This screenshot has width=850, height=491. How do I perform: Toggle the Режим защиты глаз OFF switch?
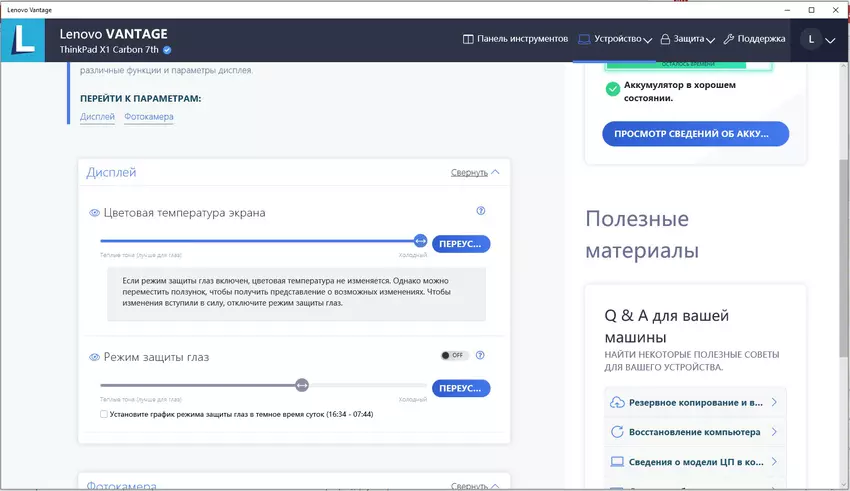(454, 355)
